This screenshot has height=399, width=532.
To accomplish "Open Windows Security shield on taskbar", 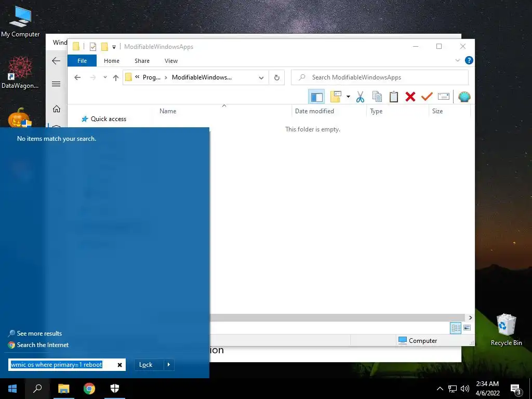I will (x=115, y=389).
